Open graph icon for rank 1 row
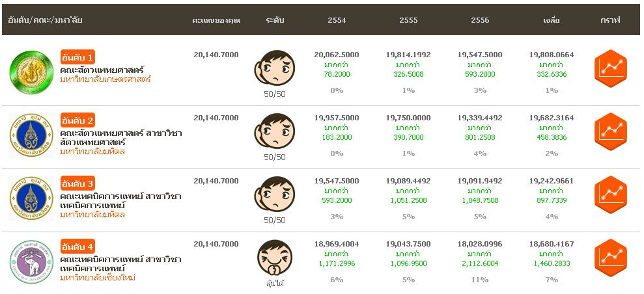Image resolution: width=644 pixels, height=294 pixels. pos(610,69)
